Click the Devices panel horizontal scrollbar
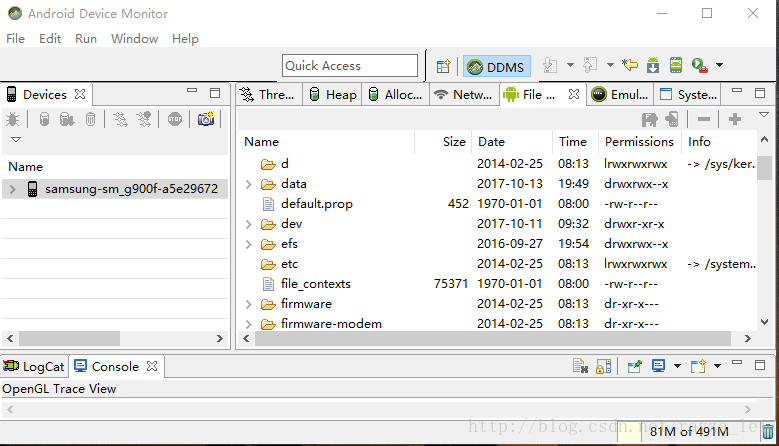This screenshot has width=779, height=446. pos(69,339)
